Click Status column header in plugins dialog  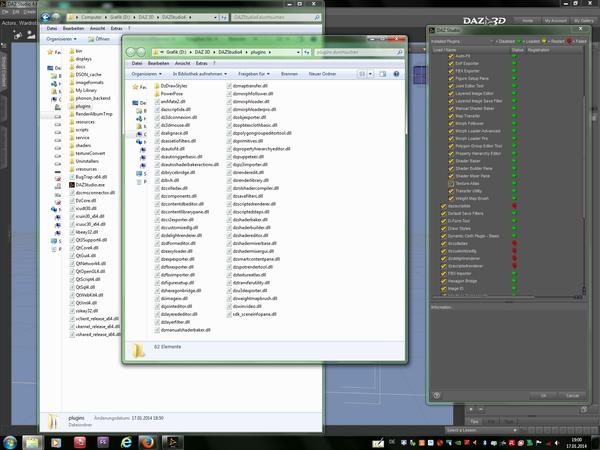[x=517, y=50]
